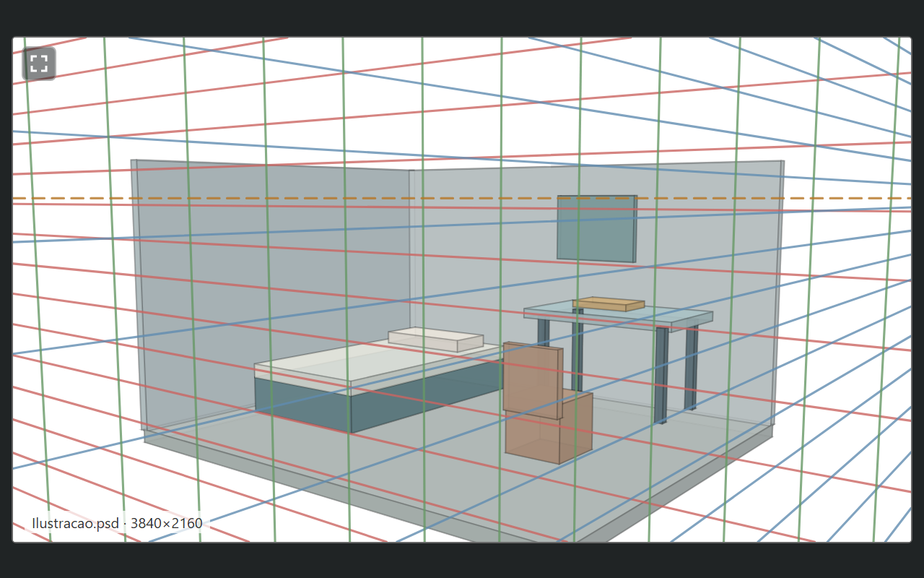Click the dashed orange horizon line
The height and width of the screenshot is (578, 924).
(x=462, y=198)
